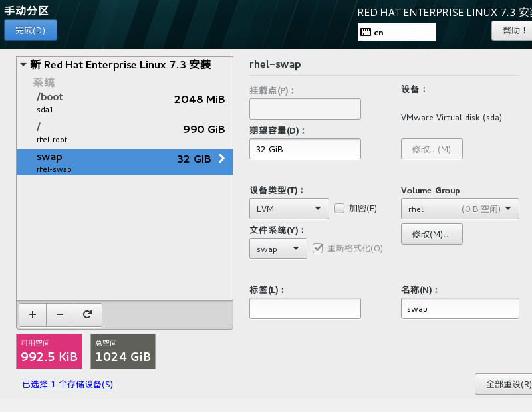Toggle the 加密(E) encrypt checkbox
This screenshot has height=412, width=532.
pos(339,208)
